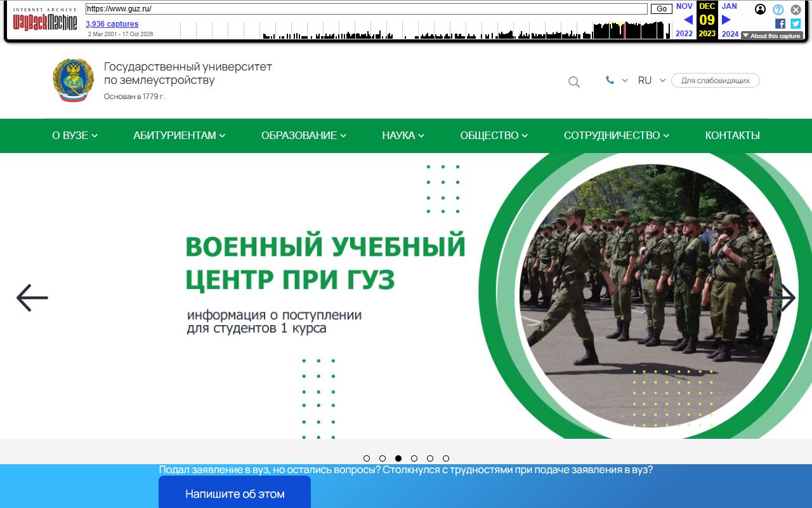Viewport: 812px width, 508px height.
Task: Click university name title link
Action: (188, 73)
